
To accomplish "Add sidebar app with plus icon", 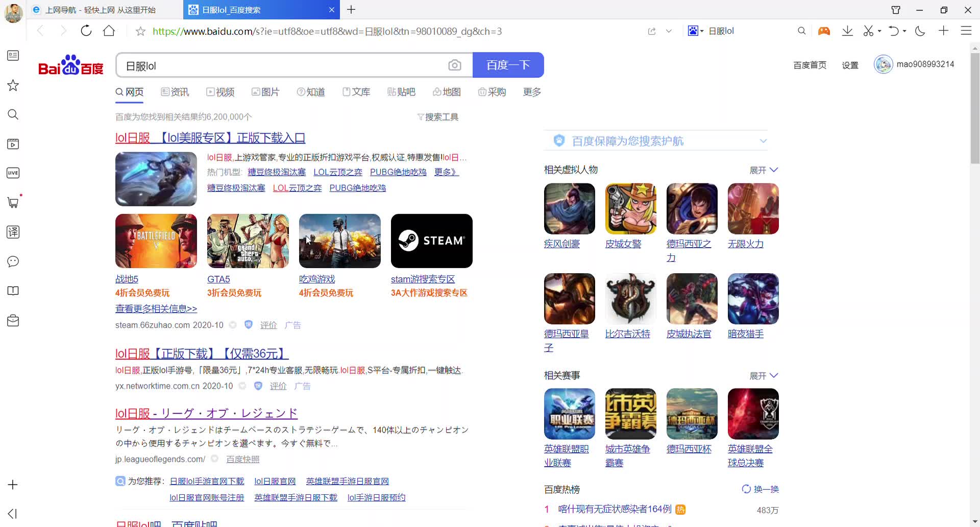I will pyautogui.click(x=13, y=485).
